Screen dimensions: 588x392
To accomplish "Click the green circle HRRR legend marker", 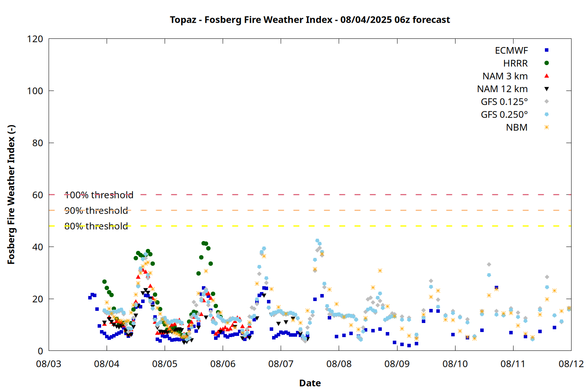I will [x=546, y=63].
